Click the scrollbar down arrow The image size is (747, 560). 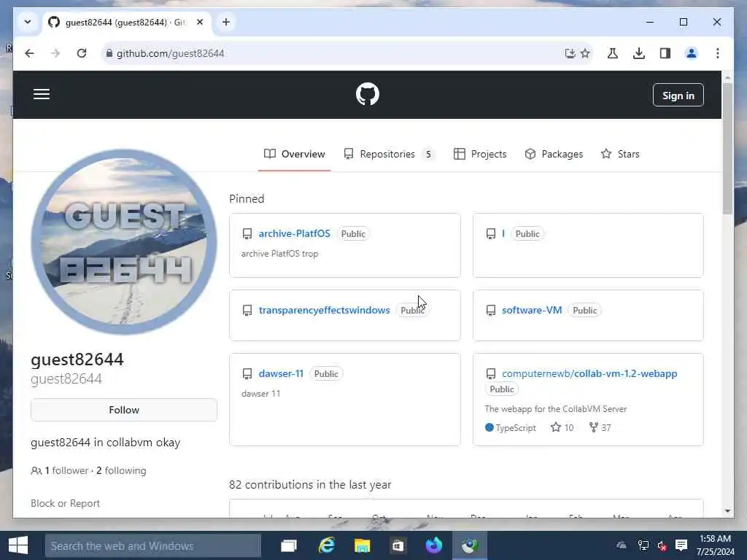point(727,511)
